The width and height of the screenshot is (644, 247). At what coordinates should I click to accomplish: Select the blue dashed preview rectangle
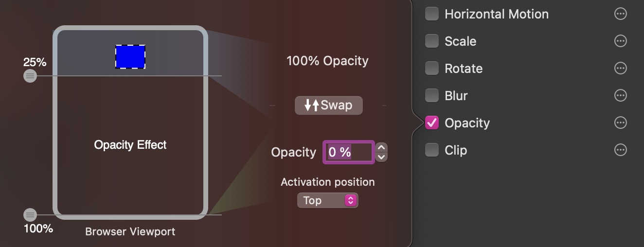[130, 57]
